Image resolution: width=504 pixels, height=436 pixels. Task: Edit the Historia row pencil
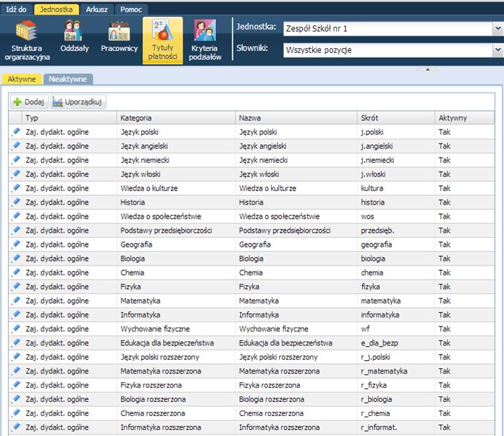pyautogui.click(x=15, y=202)
